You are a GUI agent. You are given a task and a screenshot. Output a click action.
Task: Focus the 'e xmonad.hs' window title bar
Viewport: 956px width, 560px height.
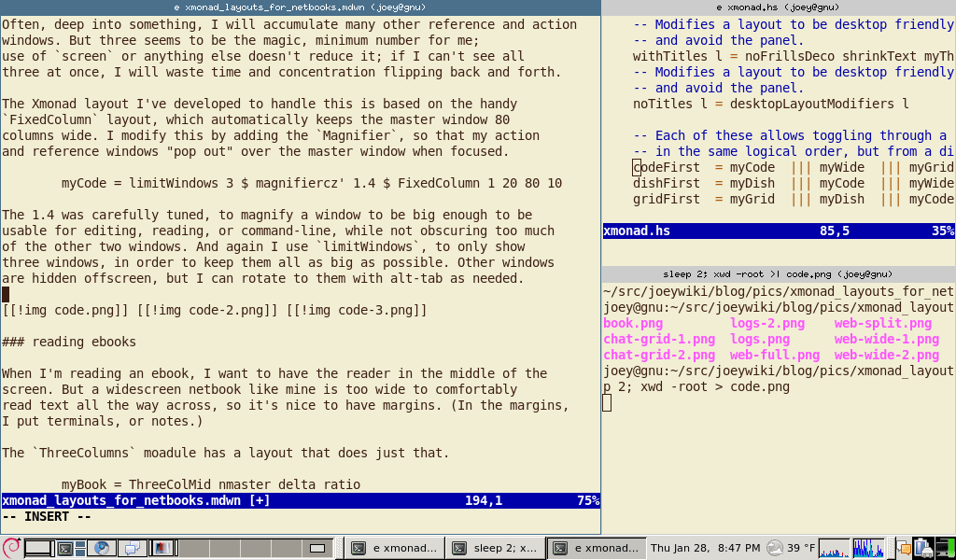click(x=779, y=7)
